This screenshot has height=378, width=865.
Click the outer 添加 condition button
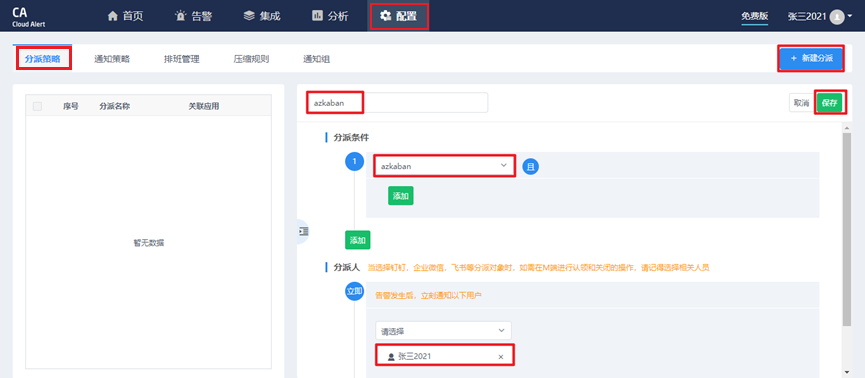(x=357, y=240)
